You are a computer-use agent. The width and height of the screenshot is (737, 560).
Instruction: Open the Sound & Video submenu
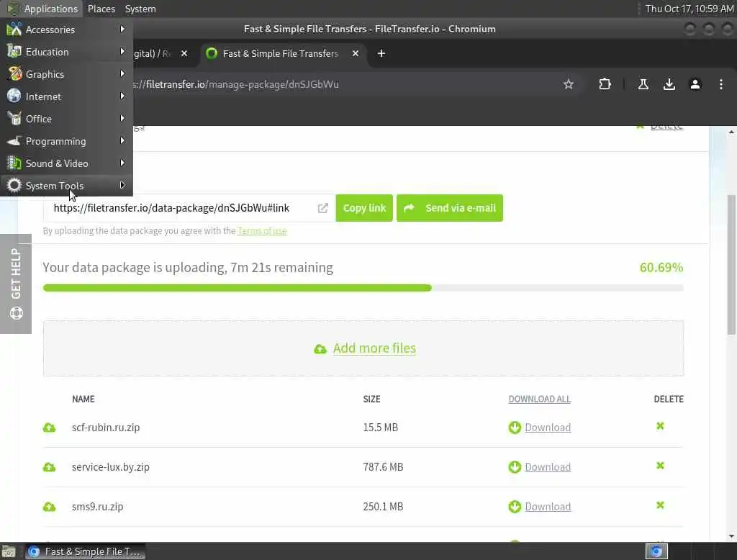66,163
